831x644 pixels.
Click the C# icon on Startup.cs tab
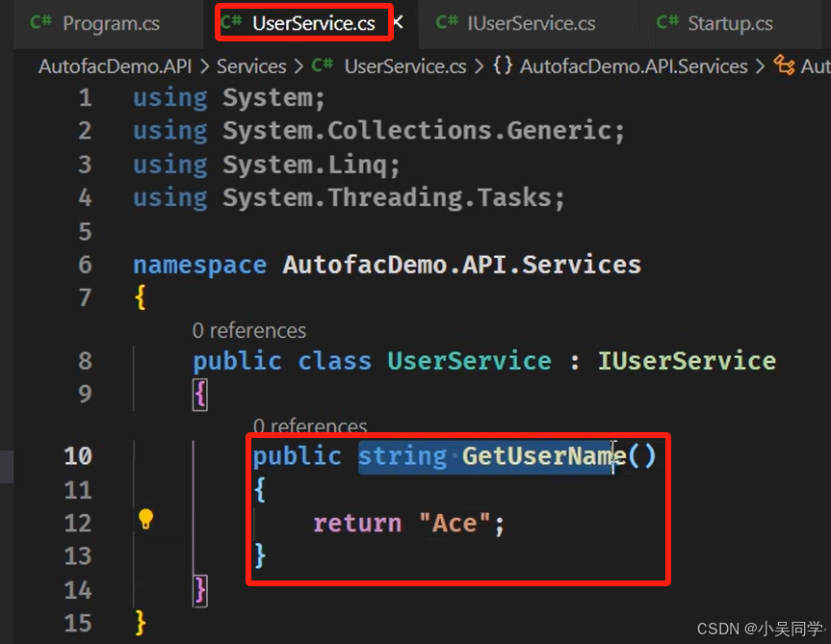(667, 22)
